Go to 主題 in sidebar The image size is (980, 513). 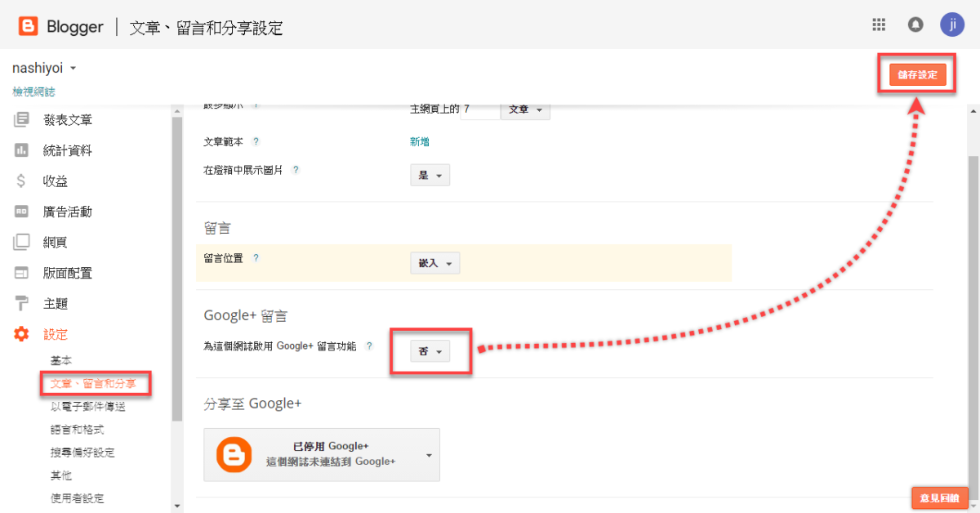tap(56, 303)
